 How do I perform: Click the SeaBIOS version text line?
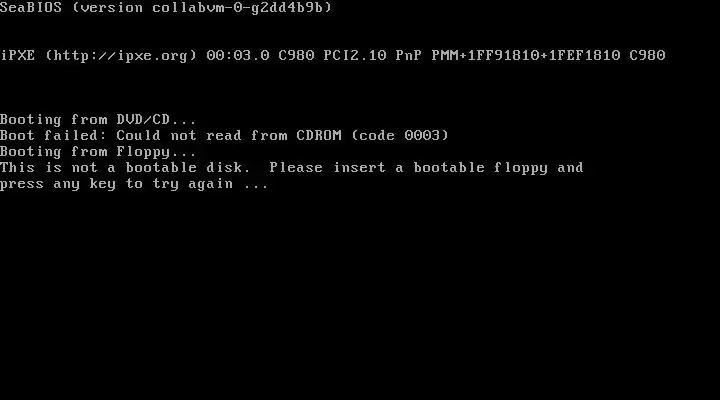coord(166,7)
